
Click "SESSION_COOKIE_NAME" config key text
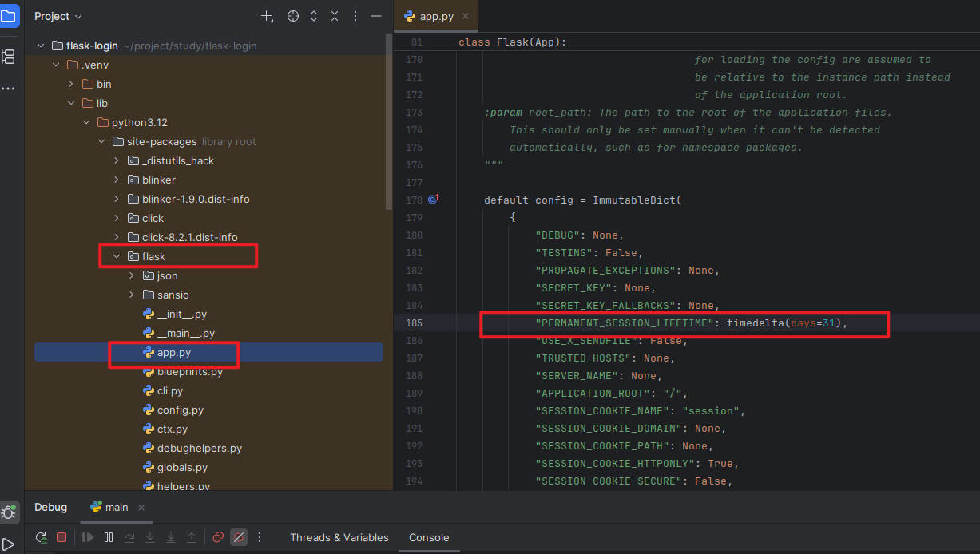tap(602, 411)
